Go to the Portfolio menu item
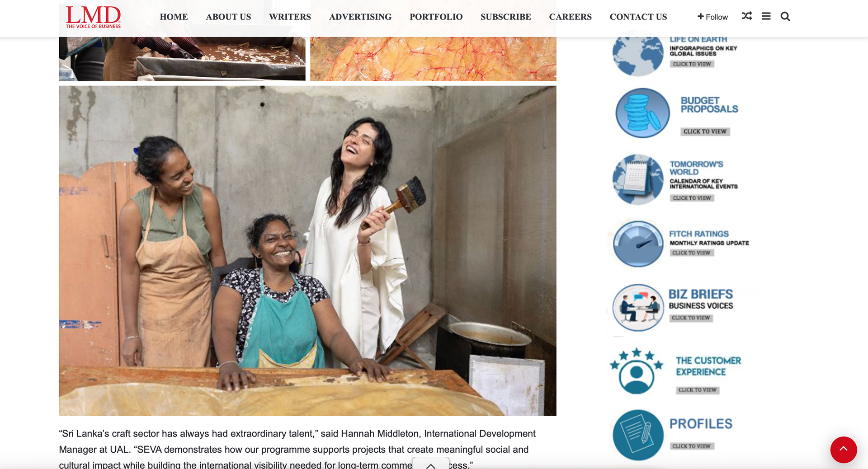 436,17
